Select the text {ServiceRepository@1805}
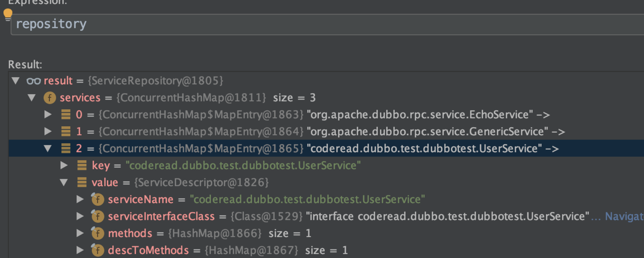Image resolution: width=644 pixels, height=258 pixels. pos(155,81)
